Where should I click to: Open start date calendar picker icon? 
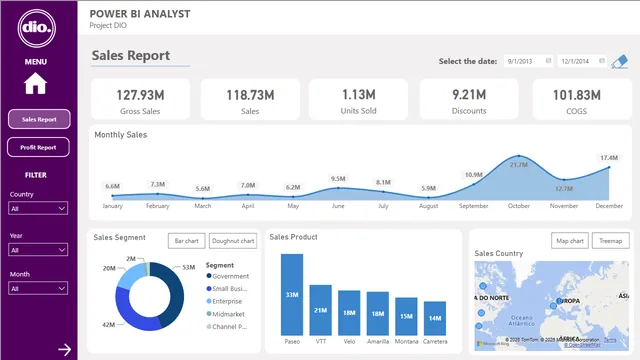pyautogui.click(x=548, y=61)
